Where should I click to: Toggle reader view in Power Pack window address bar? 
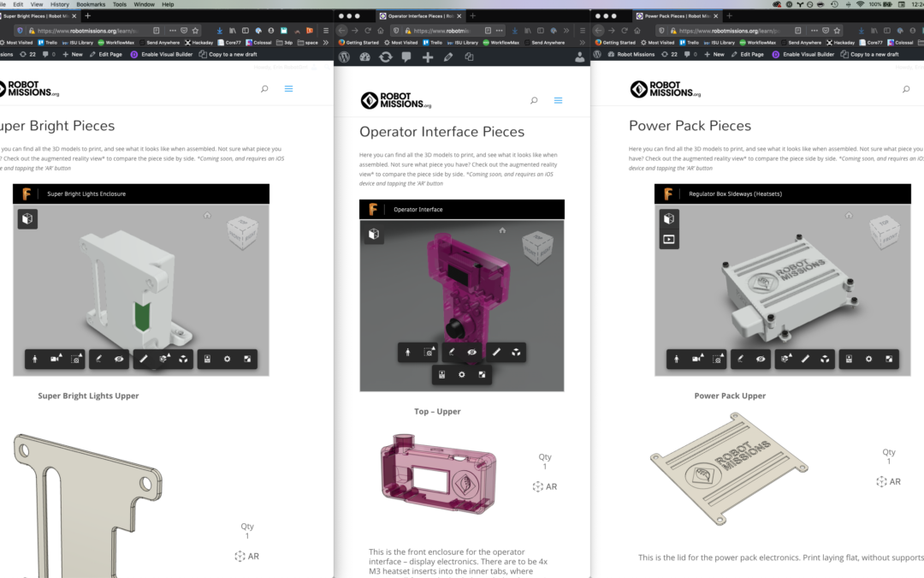pos(798,31)
